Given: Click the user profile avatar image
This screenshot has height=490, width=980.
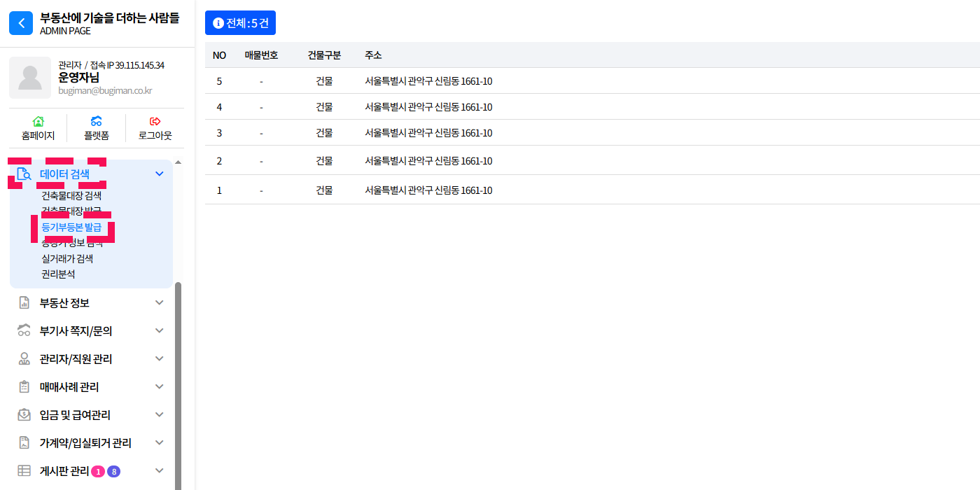Looking at the screenshot, I should tap(30, 78).
